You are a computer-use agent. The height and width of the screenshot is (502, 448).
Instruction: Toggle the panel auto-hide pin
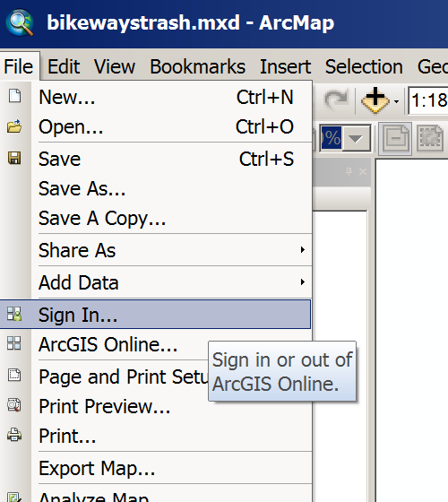click(349, 171)
